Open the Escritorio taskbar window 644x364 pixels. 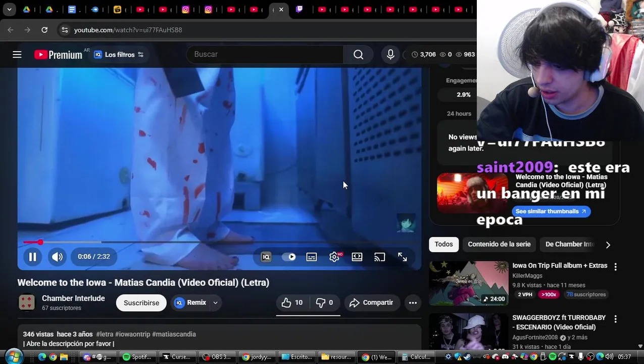[297, 357]
